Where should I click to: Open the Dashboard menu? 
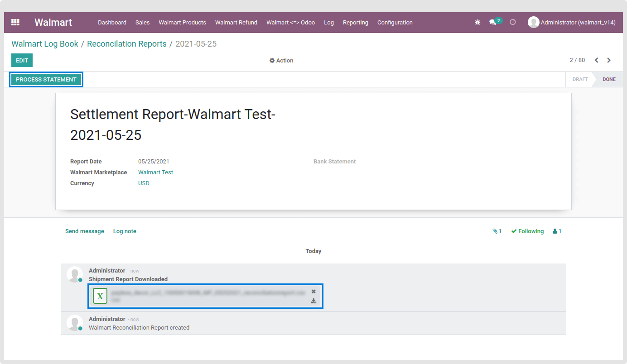[112, 22]
